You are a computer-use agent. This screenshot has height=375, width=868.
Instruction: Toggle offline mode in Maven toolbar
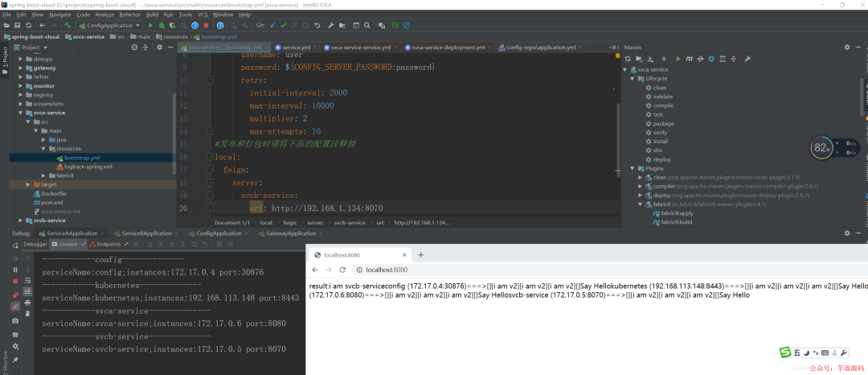(700, 59)
